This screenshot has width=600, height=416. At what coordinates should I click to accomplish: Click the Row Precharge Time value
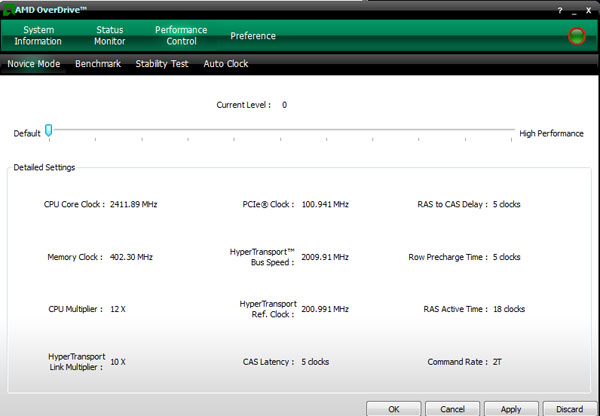(507, 257)
